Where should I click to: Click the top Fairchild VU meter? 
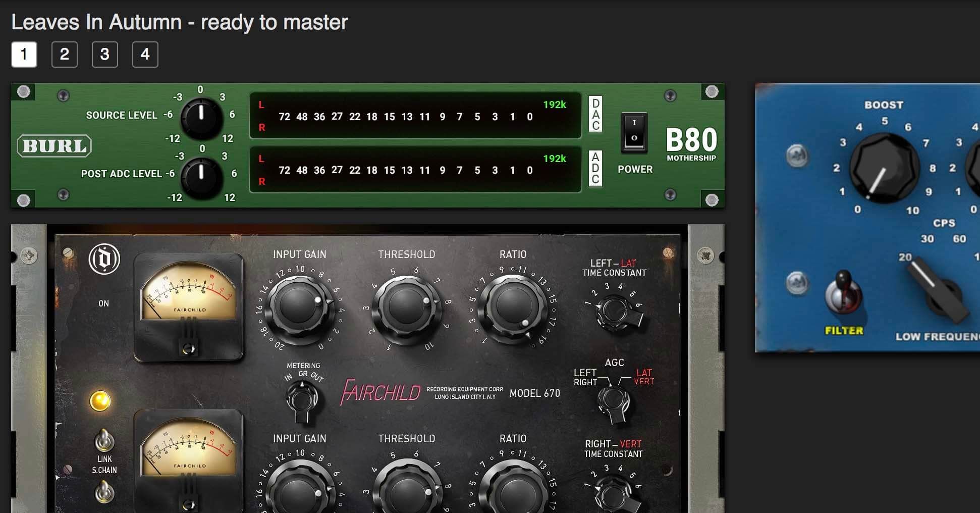pyautogui.click(x=189, y=297)
